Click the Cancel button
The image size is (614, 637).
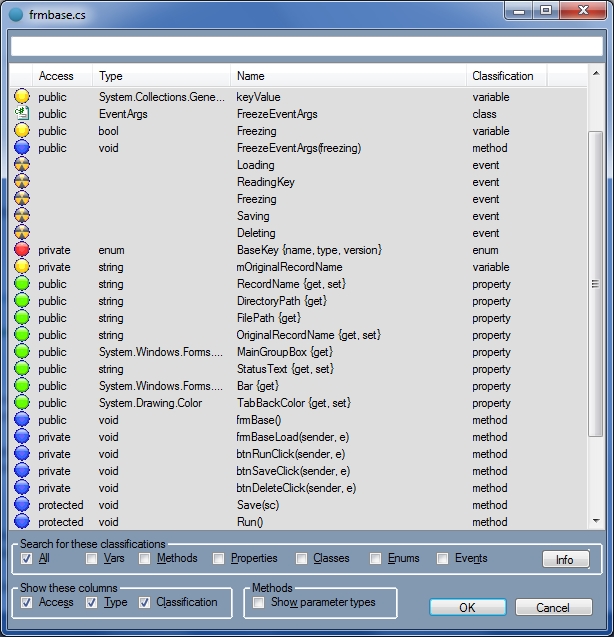pyautogui.click(x=553, y=607)
